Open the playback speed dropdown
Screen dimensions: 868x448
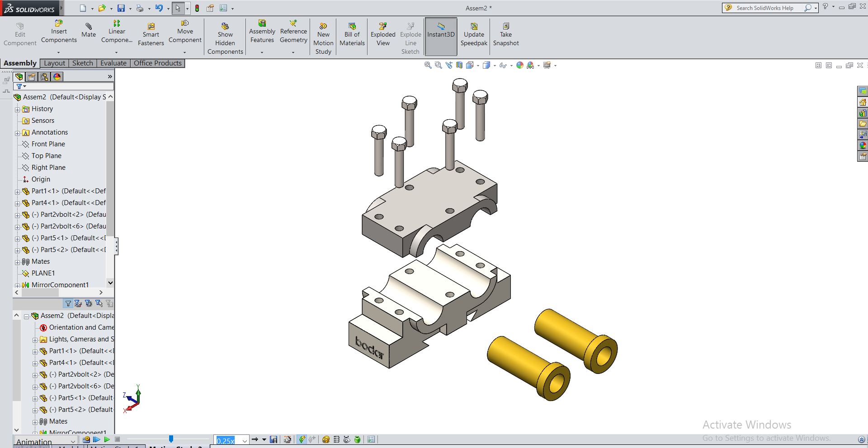click(245, 440)
